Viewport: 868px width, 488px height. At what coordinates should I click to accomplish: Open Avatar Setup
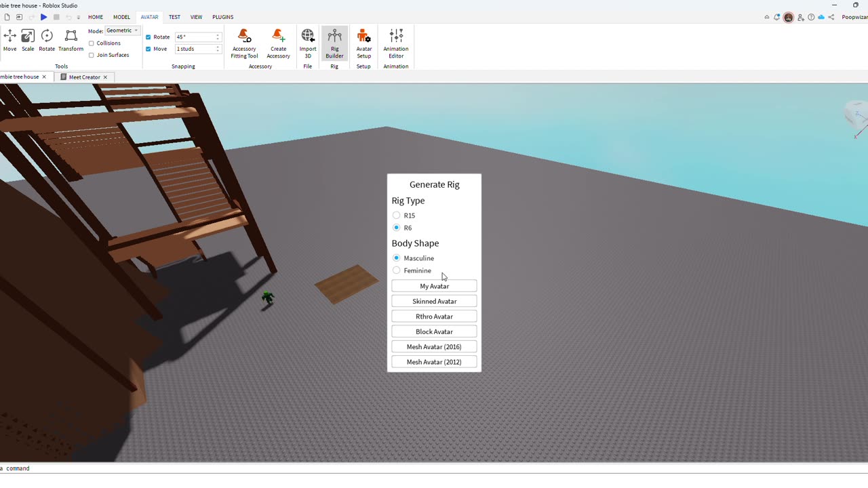(x=364, y=43)
